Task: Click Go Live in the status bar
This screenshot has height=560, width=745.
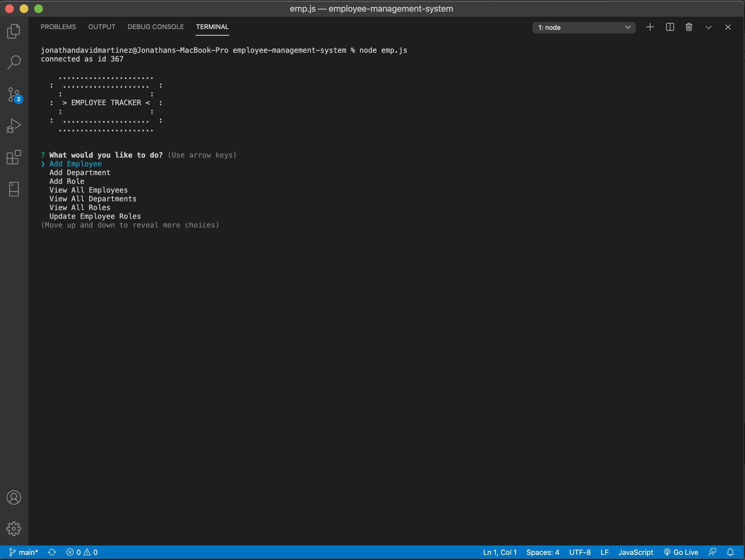Action: (681, 552)
